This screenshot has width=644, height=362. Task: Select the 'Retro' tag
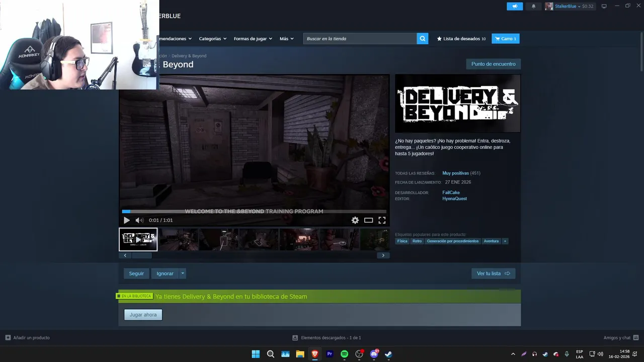click(417, 241)
